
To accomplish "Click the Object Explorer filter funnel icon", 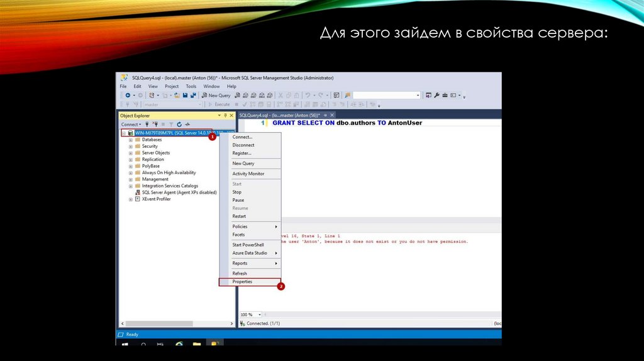I will pos(171,124).
